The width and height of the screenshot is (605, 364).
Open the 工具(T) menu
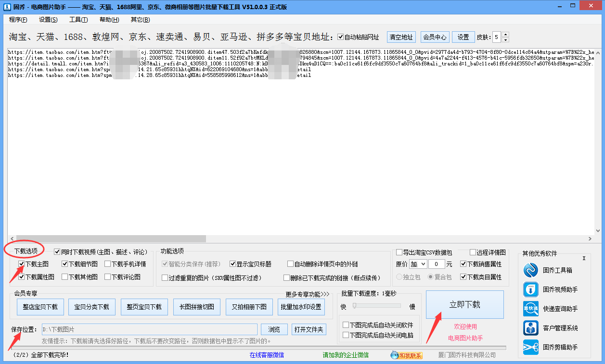point(79,19)
